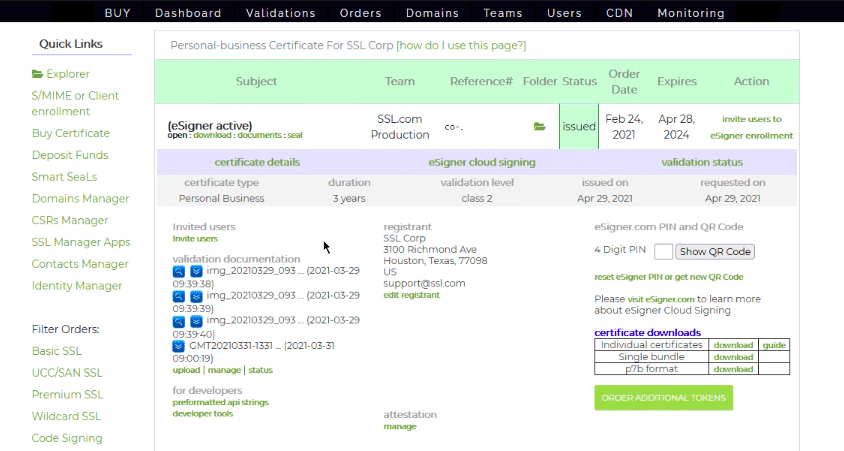Download the third img_20210329 validation document
This screenshot has height=451, width=844.
point(196,321)
